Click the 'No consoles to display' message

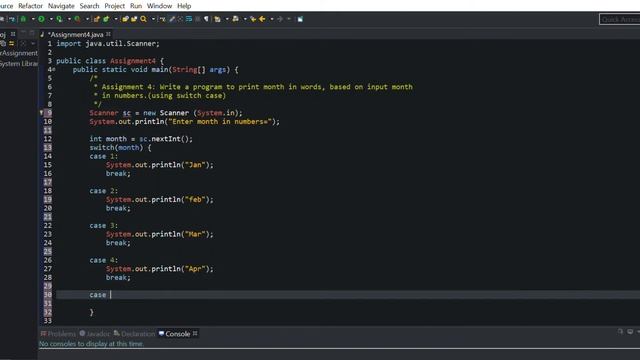coord(91,344)
